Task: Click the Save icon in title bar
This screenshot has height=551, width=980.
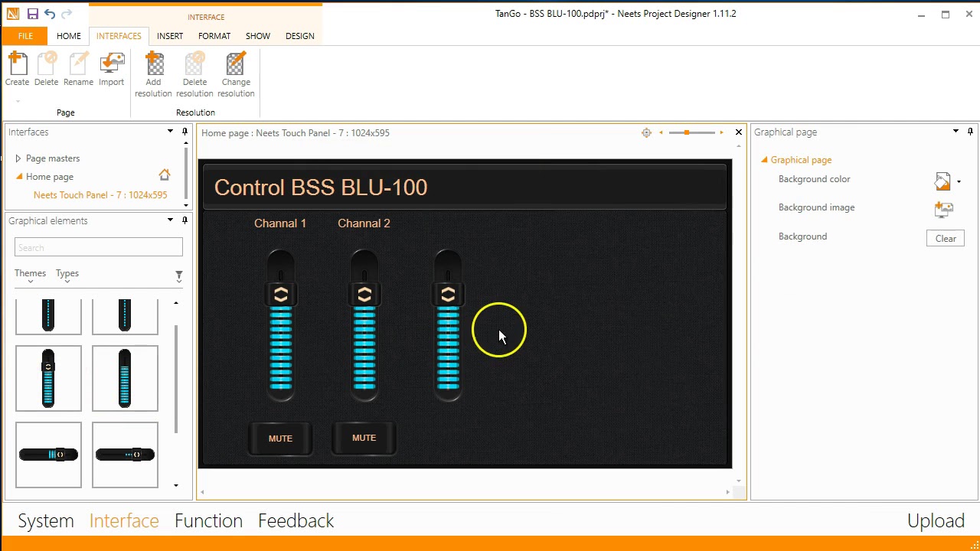Action: pos(32,14)
